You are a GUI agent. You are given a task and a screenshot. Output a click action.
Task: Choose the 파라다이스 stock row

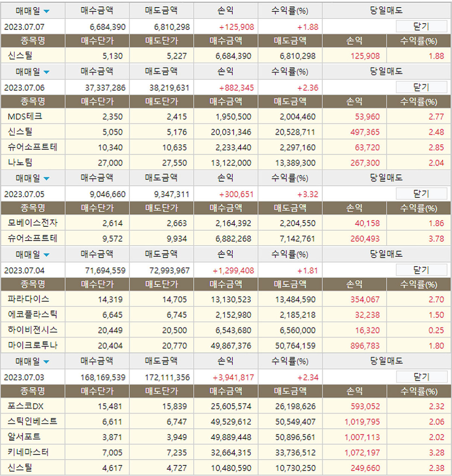click(x=28, y=299)
